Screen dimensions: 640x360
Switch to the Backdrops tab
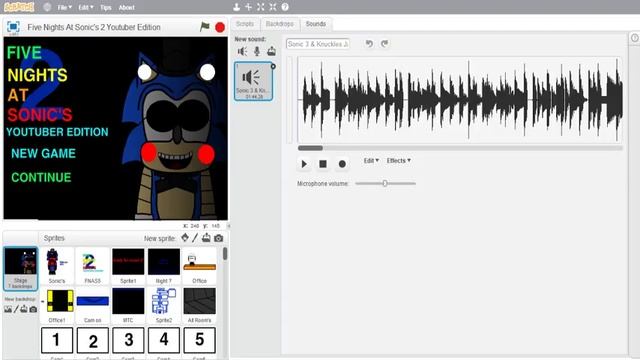point(280,24)
